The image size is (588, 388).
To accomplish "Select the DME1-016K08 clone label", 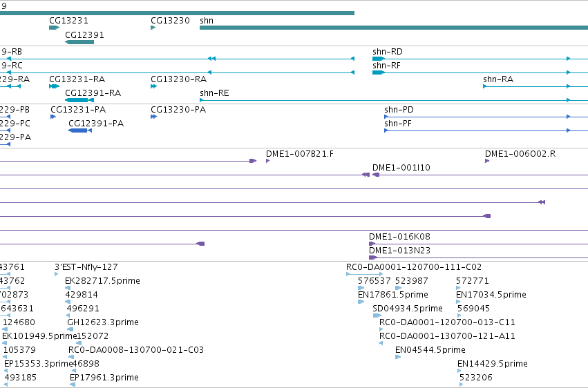I will pos(400,237).
